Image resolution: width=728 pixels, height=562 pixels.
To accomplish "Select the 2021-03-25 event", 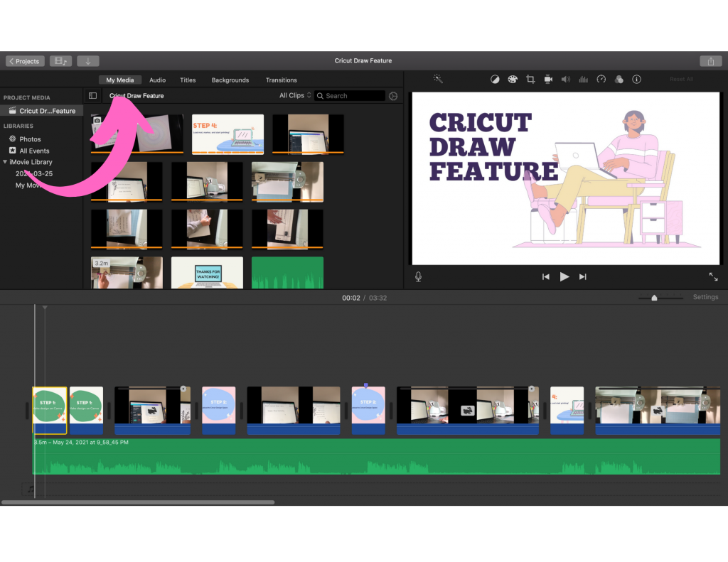I will pyautogui.click(x=34, y=173).
